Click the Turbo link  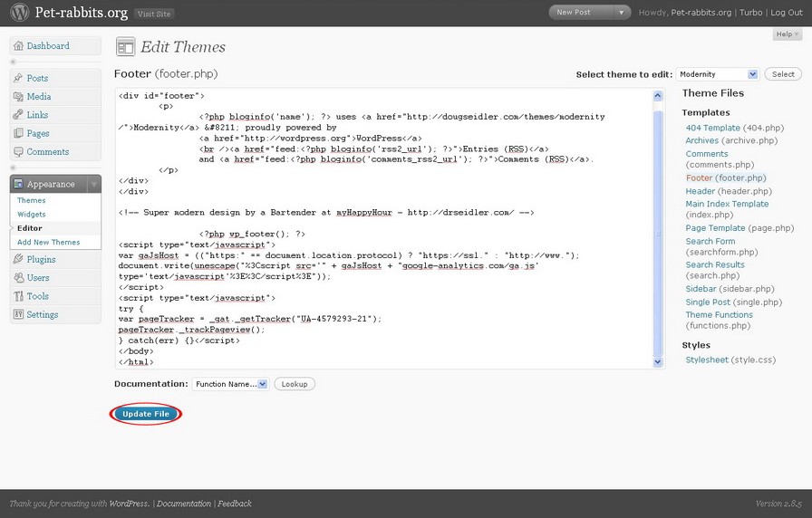[751, 13]
